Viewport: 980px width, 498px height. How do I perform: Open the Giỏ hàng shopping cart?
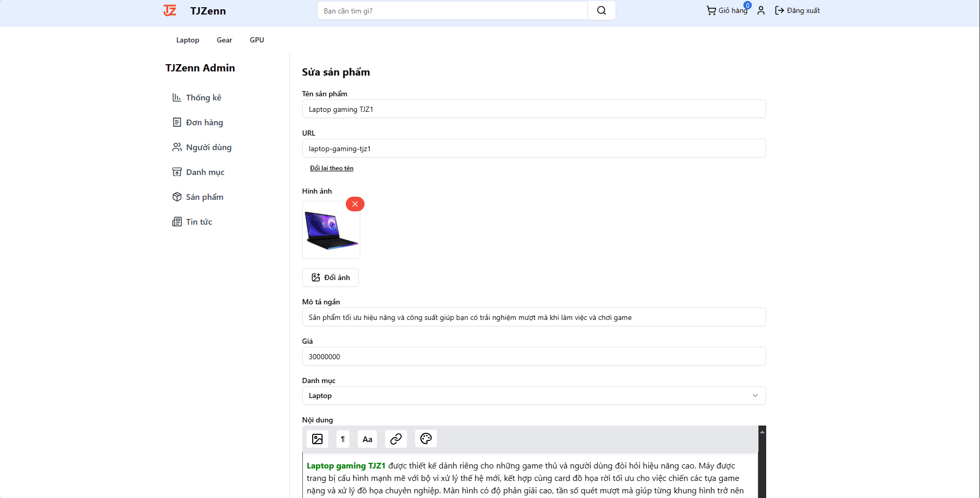(x=727, y=10)
